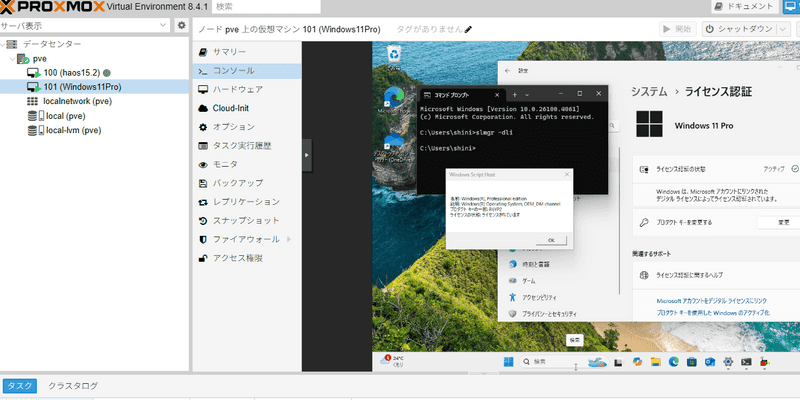Click the OneDrive desktop shortcut
800x400 pixels.
tap(394, 147)
